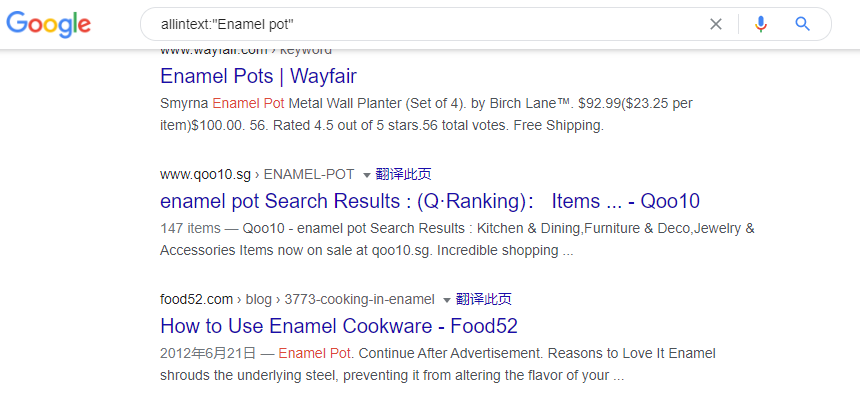Open Enamel Pots | Wayfair result
The height and width of the screenshot is (408, 860).
pos(258,76)
